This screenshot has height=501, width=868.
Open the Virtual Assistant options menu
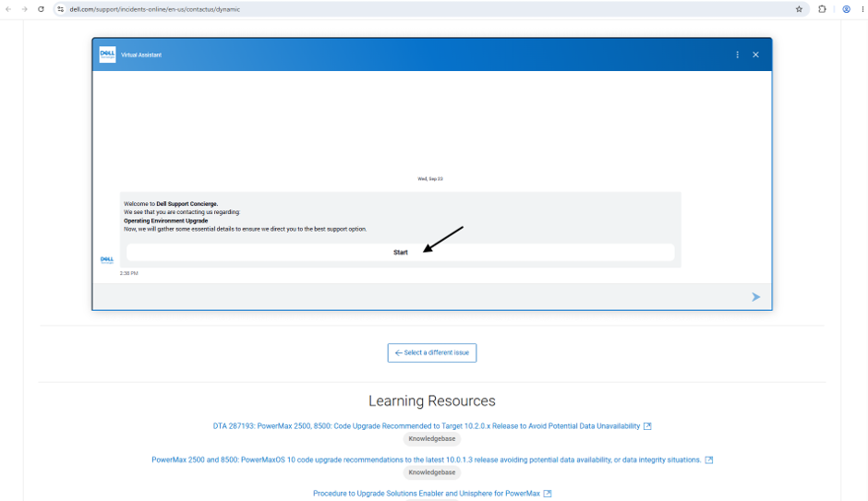(x=738, y=54)
